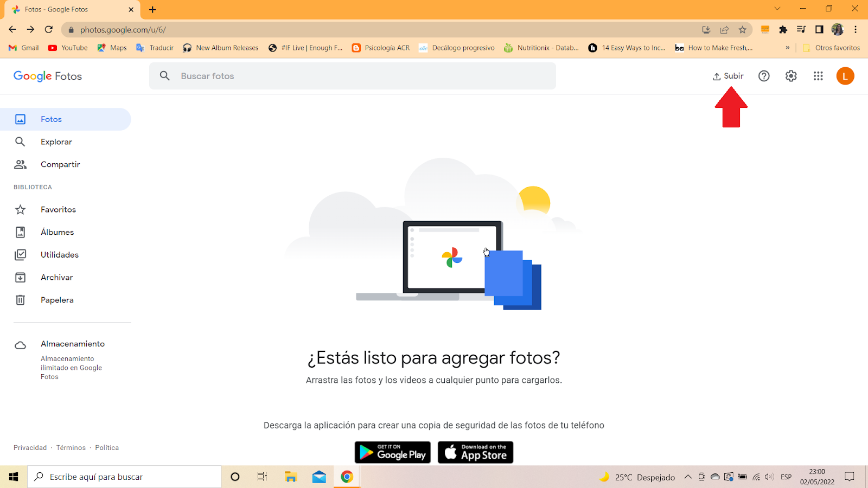Open File Explorer from the taskbar
The image size is (868, 488).
point(291,476)
